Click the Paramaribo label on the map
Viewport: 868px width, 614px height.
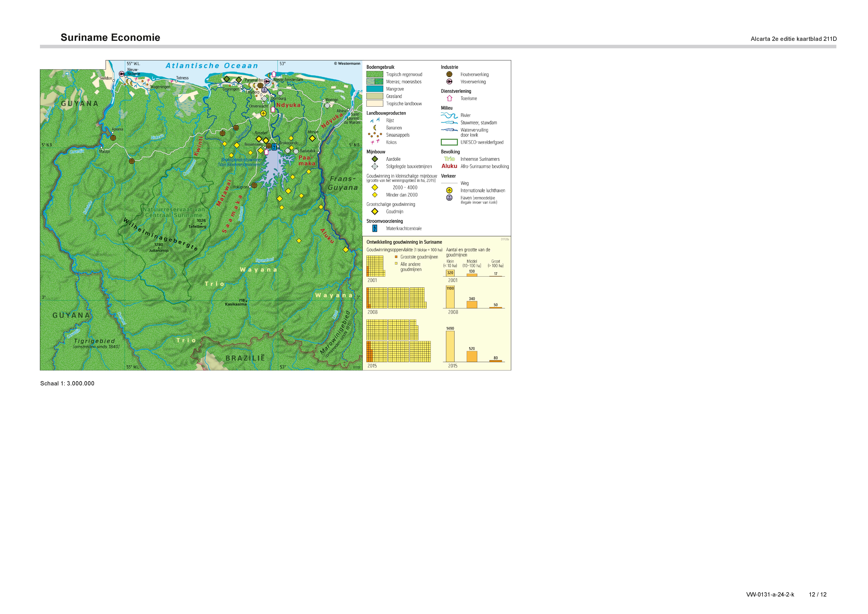point(254,80)
